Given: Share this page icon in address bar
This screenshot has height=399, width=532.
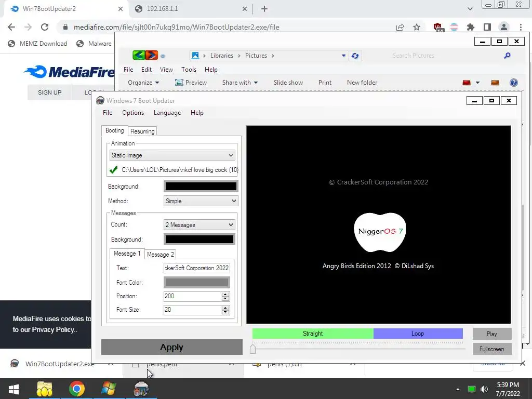Looking at the screenshot, I should point(400,27).
